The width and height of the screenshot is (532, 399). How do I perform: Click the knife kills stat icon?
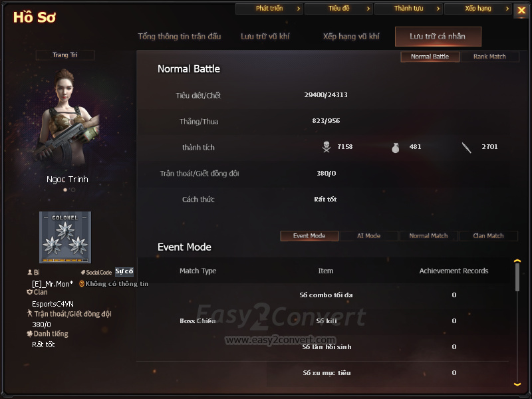point(467,148)
